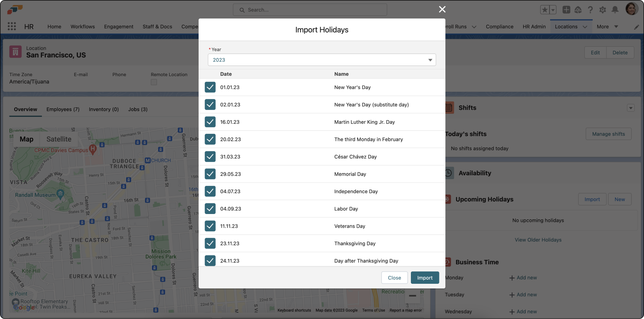
Task: Switch to the Employees (7) tab
Action: (63, 109)
